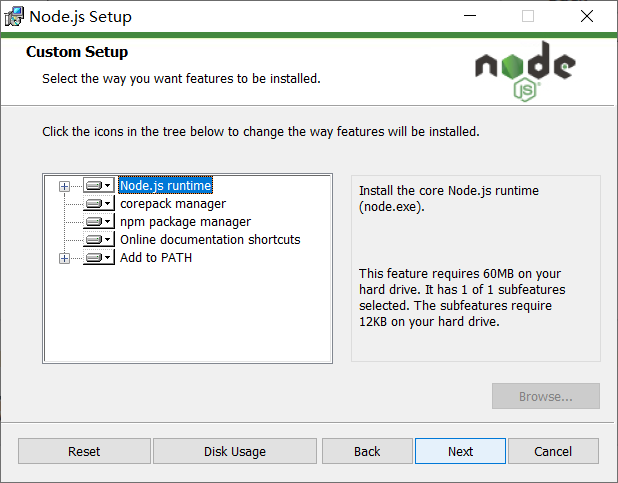Select Online documentation shortcuts tree item
Viewport: 618px width, 483px height.
pyautogui.click(x=210, y=239)
